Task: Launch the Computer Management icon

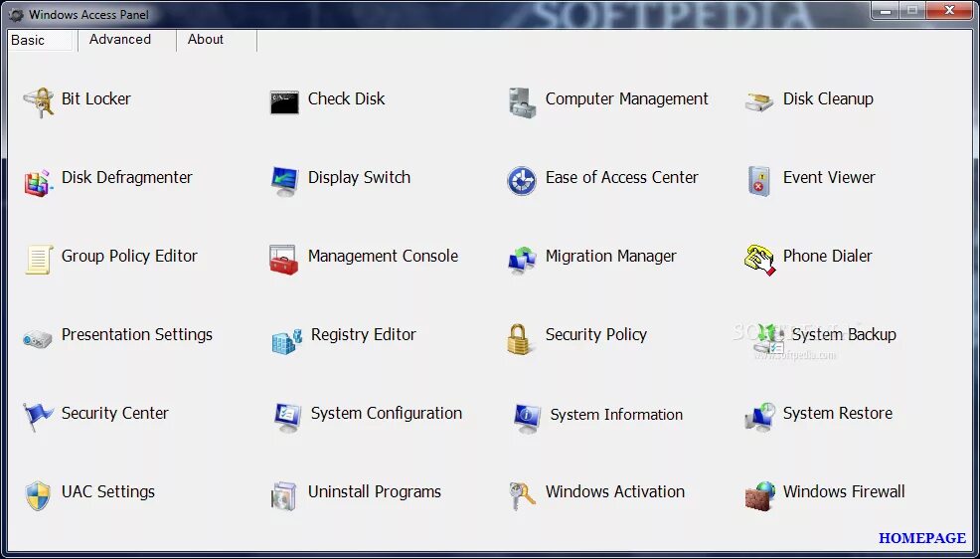Action: [x=522, y=102]
